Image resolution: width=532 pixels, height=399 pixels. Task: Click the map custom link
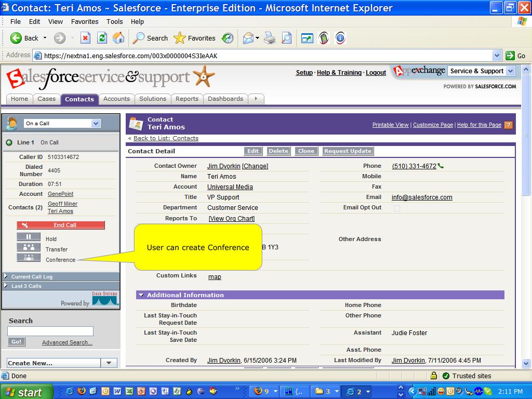[x=215, y=277]
